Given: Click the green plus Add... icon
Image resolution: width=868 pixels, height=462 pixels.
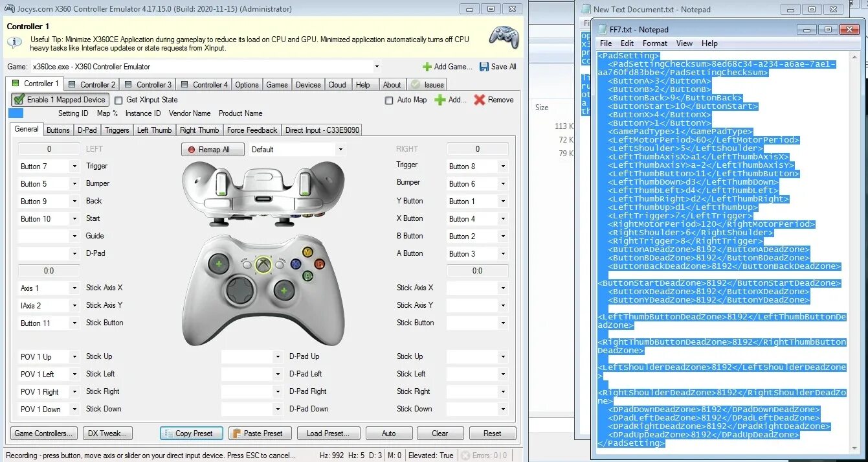Looking at the screenshot, I should coord(440,100).
